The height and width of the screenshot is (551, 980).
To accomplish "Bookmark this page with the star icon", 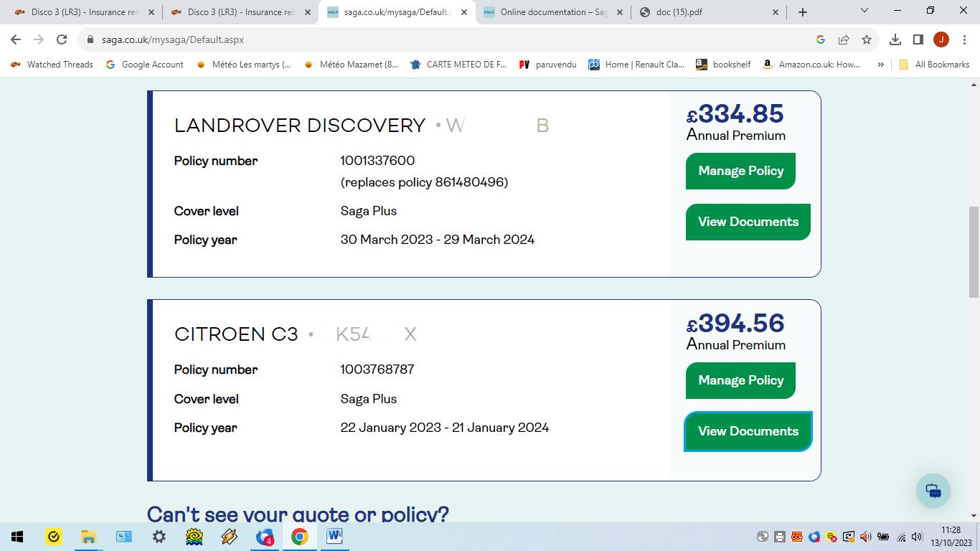I will (x=867, y=39).
